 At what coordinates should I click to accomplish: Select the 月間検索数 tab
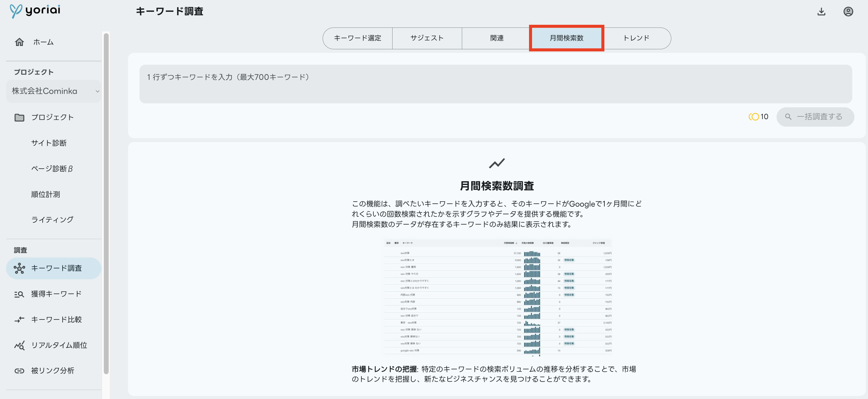click(567, 38)
